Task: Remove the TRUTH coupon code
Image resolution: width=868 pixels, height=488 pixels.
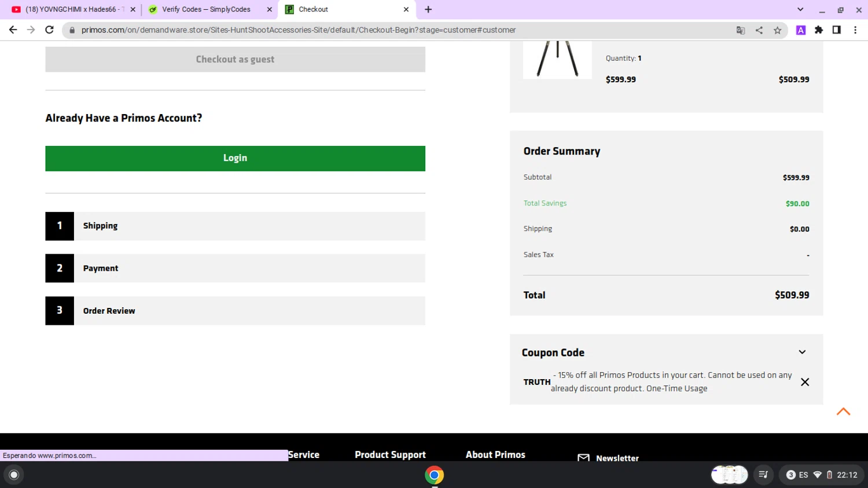Action: 805,382
